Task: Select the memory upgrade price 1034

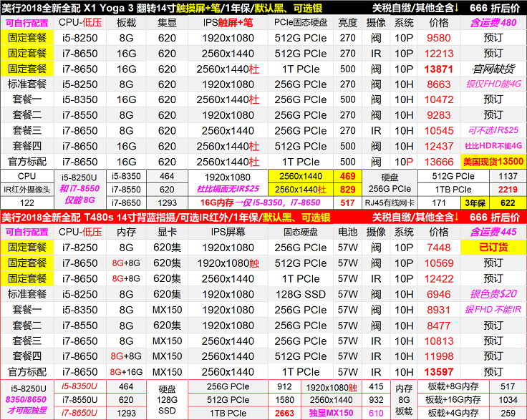Action: pos(508,400)
